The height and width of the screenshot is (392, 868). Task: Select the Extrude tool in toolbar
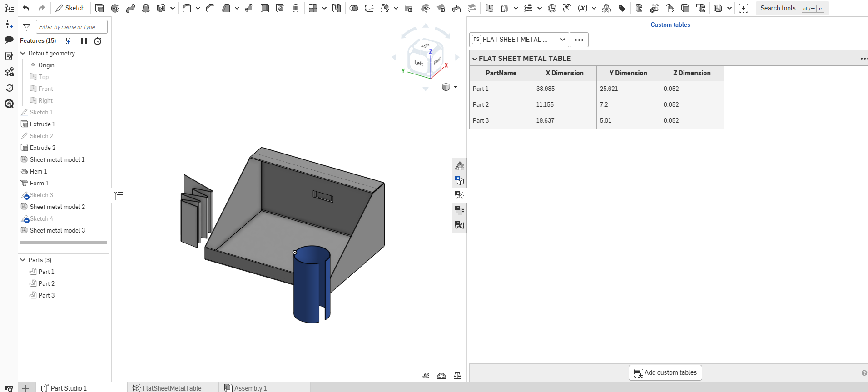tap(99, 8)
